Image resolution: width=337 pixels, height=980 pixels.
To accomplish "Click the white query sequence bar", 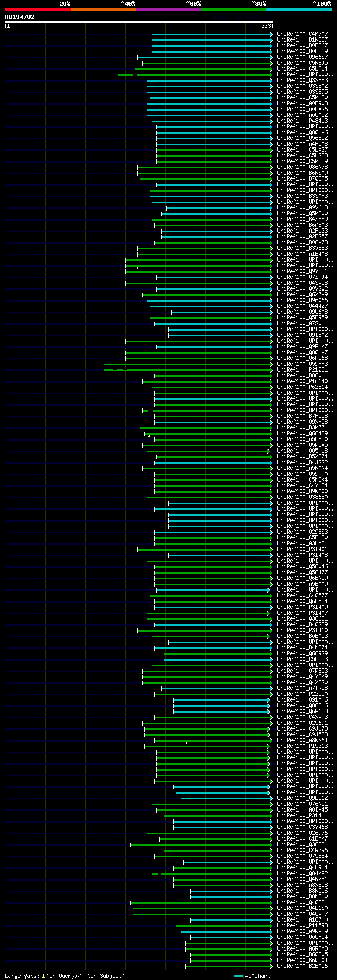I will click(139, 22).
